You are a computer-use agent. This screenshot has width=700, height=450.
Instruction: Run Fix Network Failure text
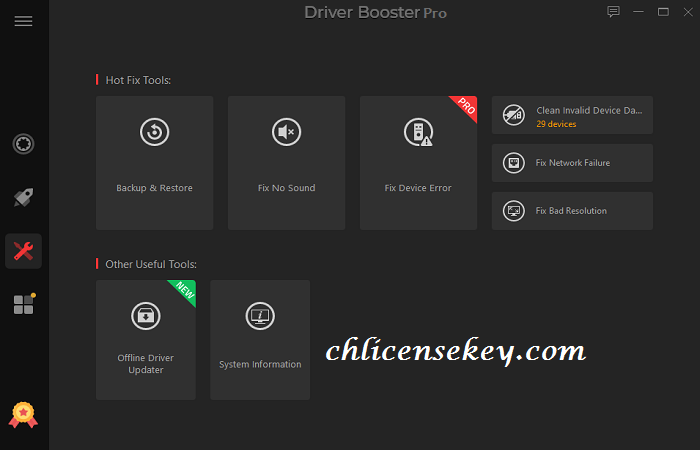[x=573, y=163]
